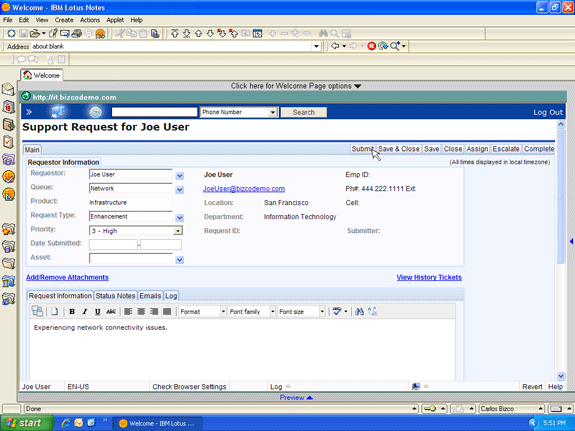575x431 pixels.
Task: Click the JoeUser@bizcodemo.com email link
Action: tap(244, 189)
